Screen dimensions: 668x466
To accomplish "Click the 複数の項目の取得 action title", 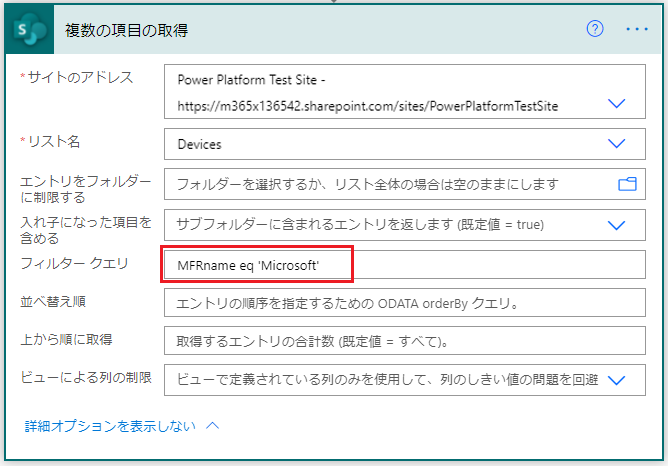I will point(127,30).
